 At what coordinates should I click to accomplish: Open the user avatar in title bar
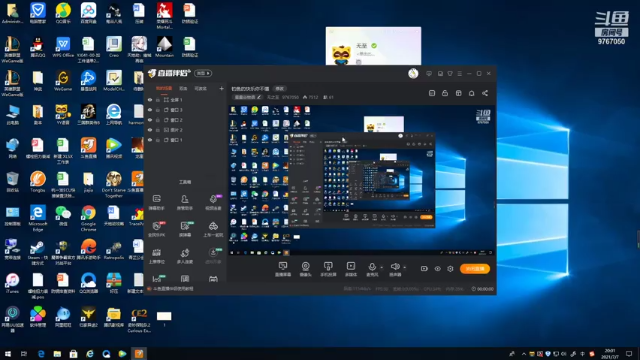click(413, 73)
